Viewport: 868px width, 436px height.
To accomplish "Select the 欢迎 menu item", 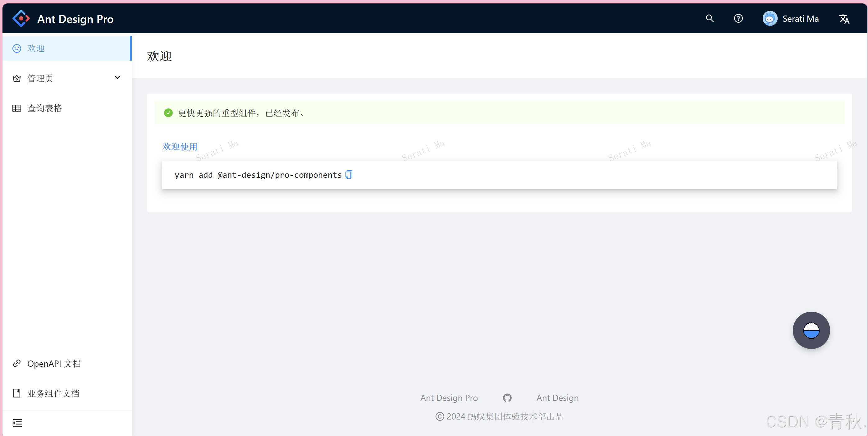I will click(36, 48).
